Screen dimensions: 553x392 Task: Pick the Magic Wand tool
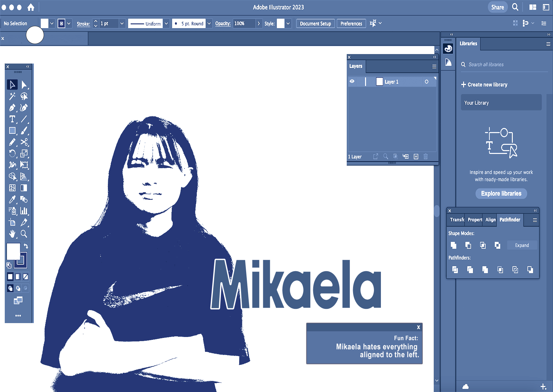(x=12, y=96)
